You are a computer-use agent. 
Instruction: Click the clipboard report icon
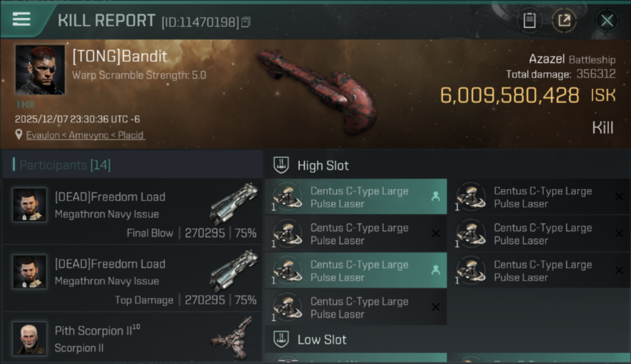529,20
